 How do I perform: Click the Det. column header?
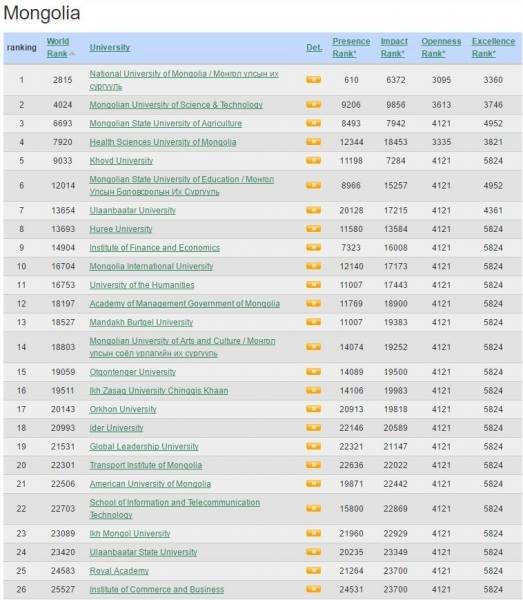pyautogui.click(x=314, y=47)
